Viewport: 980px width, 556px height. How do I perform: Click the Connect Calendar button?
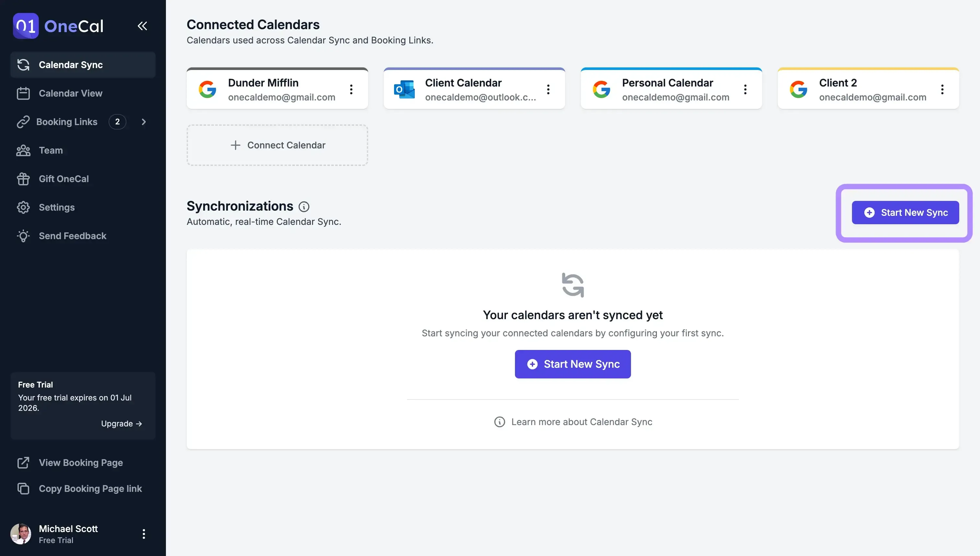point(277,145)
